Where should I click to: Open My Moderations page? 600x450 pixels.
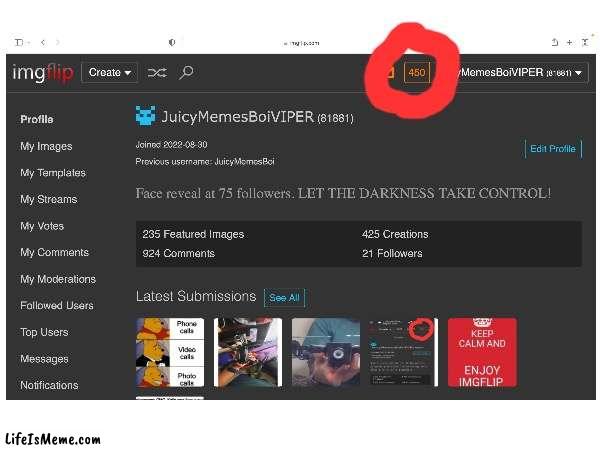pos(58,279)
